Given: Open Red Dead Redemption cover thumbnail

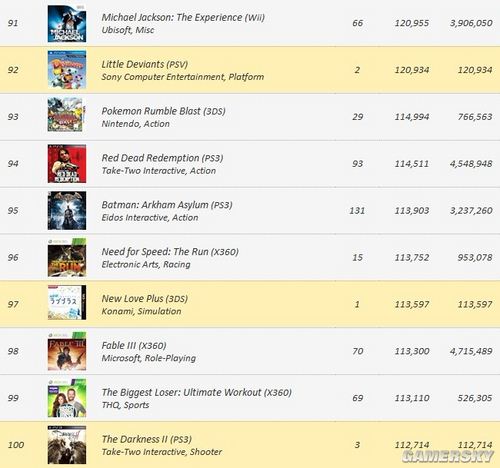Looking at the screenshot, I should click(x=67, y=164).
